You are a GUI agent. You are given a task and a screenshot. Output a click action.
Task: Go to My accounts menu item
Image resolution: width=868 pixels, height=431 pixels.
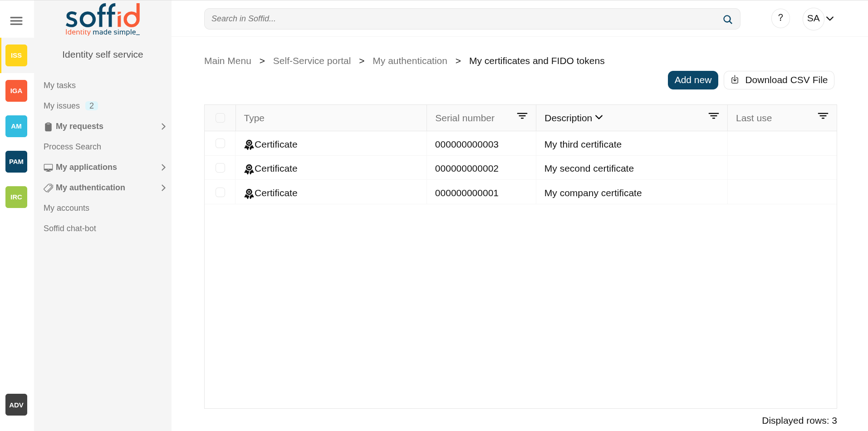coord(66,208)
